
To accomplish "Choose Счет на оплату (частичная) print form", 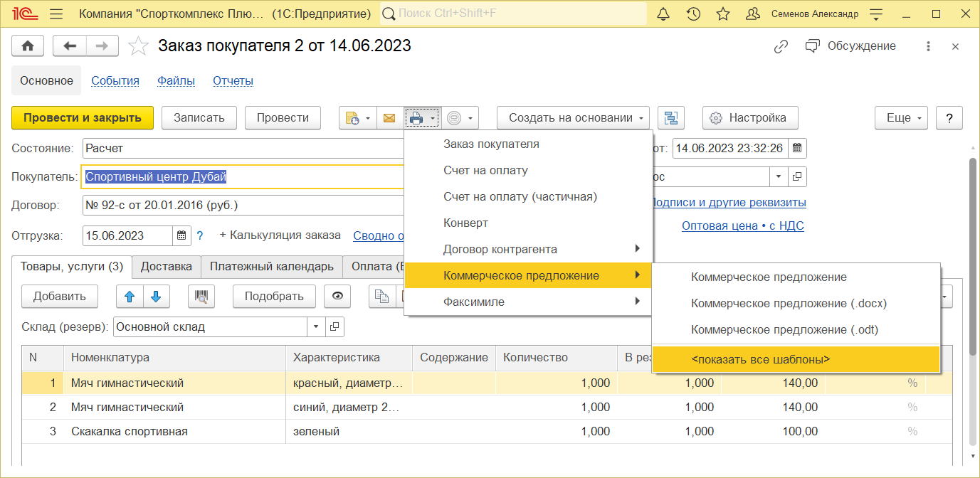I will pyautogui.click(x=528, y=196).
